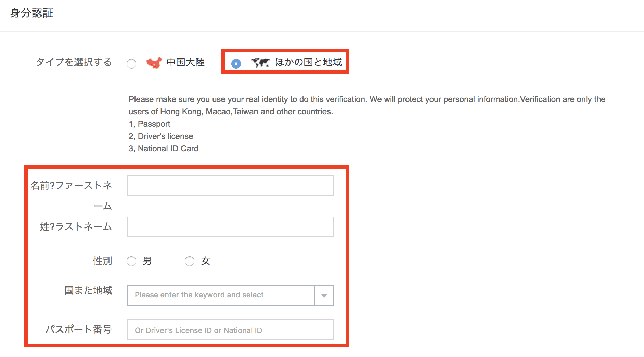Click the country keyword search field
Viewport: 644px width, 357px height.
[x=221, y=295]
